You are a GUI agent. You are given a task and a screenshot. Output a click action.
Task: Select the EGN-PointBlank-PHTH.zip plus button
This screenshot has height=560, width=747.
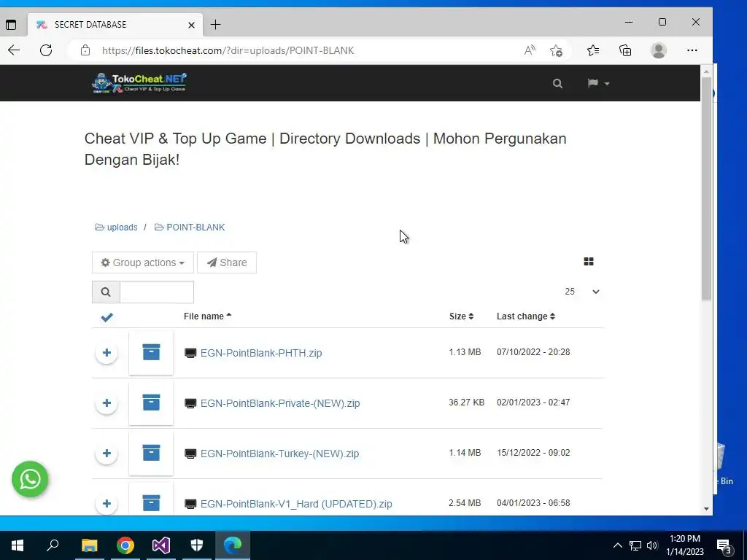107,353
